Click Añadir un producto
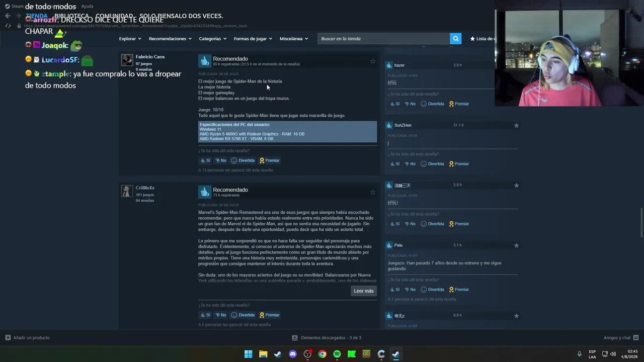This screenshot has width=644, height=362. 28,338
